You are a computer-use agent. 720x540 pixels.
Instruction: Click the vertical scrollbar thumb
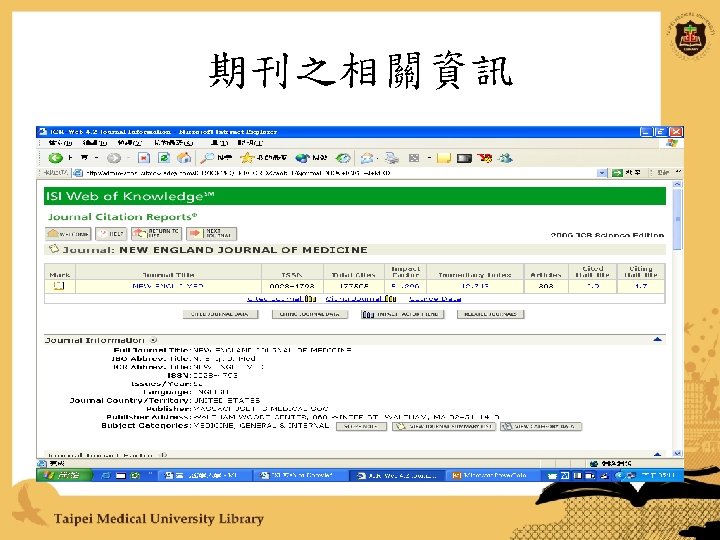tap(677, 219)
